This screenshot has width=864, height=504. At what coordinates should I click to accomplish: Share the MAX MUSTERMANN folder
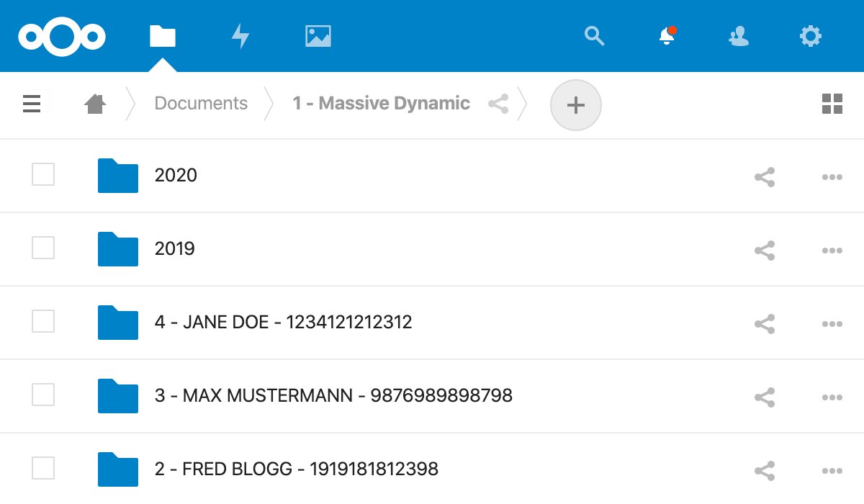pos(765,397)
